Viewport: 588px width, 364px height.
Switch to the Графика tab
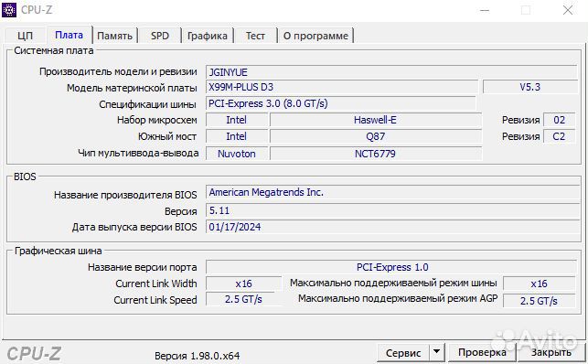(208, 36)
